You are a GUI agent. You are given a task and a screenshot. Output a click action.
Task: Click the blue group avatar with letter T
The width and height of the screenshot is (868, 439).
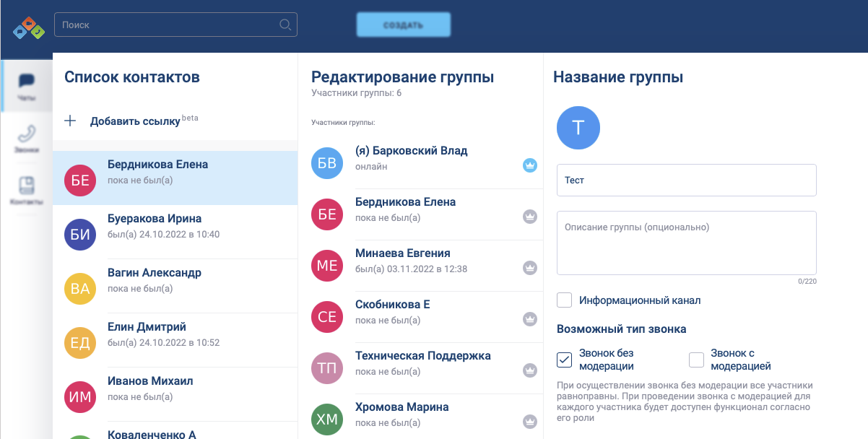click(x=578, y=128)
